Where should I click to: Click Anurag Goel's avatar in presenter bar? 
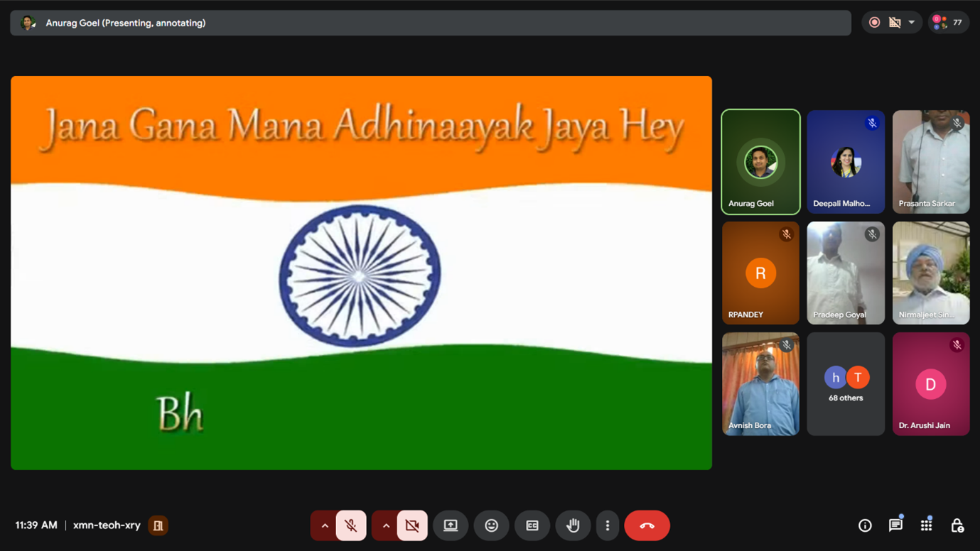pos(28,23)
